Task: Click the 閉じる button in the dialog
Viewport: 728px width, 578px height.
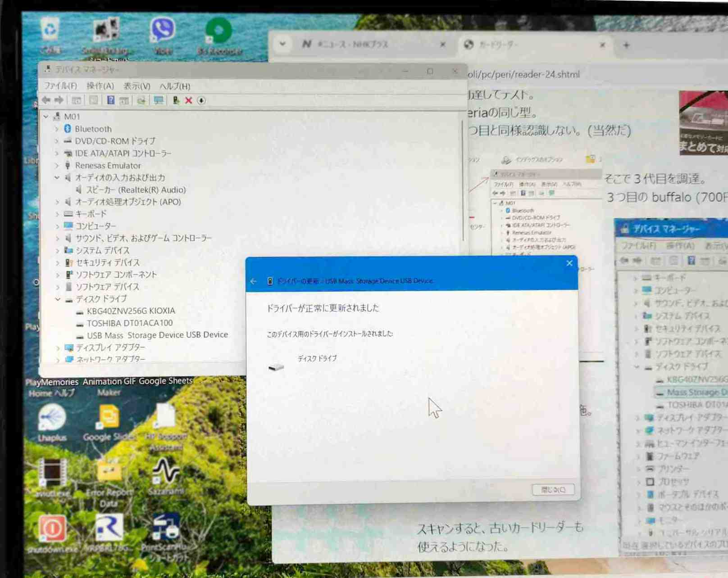Action: [x=553, y=489]
